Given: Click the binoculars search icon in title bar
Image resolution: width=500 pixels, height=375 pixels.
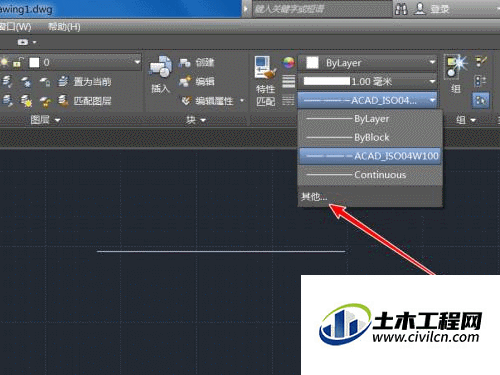Looking at the screenshot, I should click(401, 9).
